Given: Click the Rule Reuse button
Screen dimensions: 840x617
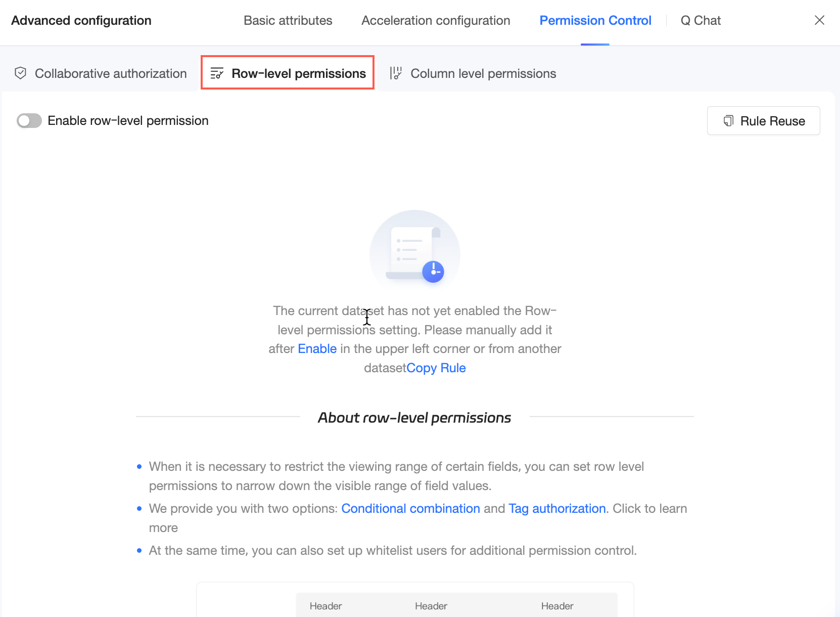Looking at the screenshot, I should point(763,121).
